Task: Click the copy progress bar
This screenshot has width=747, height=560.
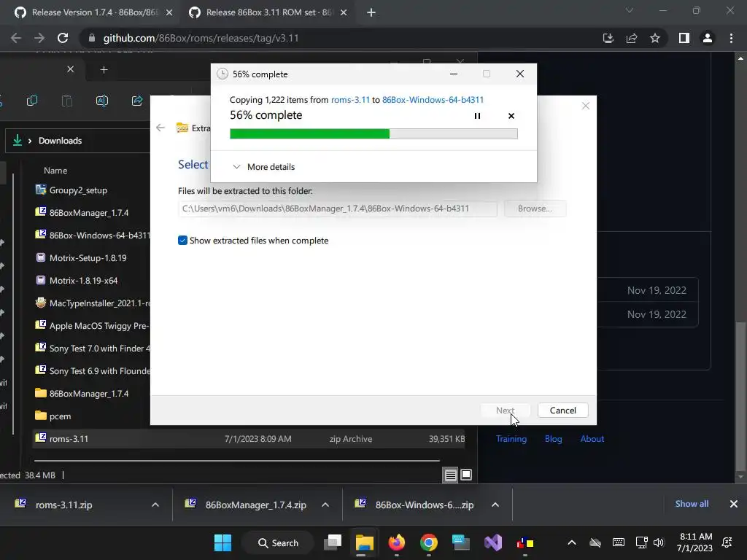Action: pos(373,134)
